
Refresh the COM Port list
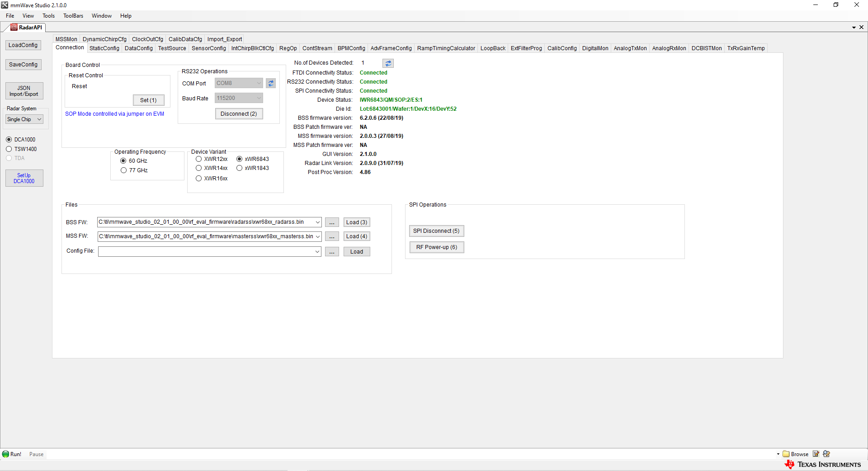click(271, 83)
